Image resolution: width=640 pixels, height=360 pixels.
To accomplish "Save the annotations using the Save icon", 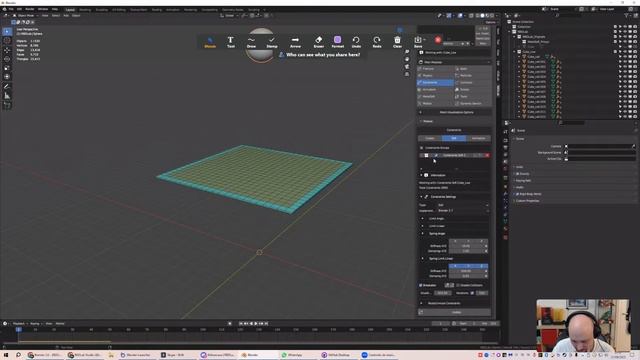I will point(418,42).
